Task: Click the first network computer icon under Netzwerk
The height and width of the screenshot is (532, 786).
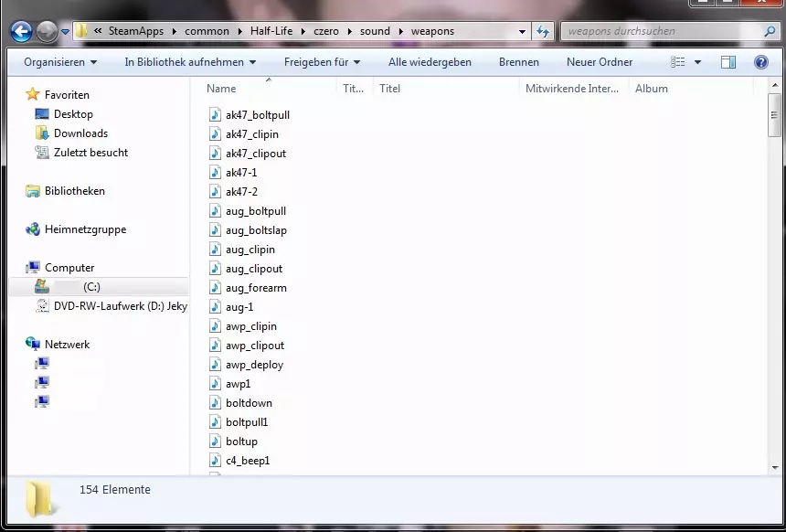Action: [x=42, y=363]
